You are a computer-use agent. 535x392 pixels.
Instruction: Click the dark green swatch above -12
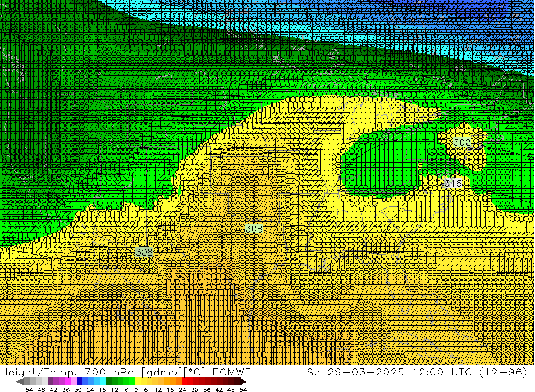pos(109,381)
